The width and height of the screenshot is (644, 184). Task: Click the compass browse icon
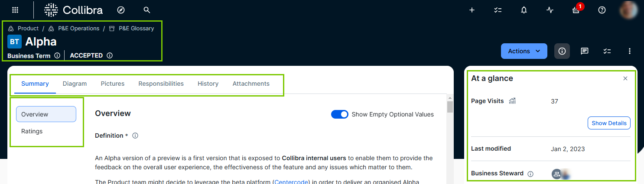[x=121, y=10]
